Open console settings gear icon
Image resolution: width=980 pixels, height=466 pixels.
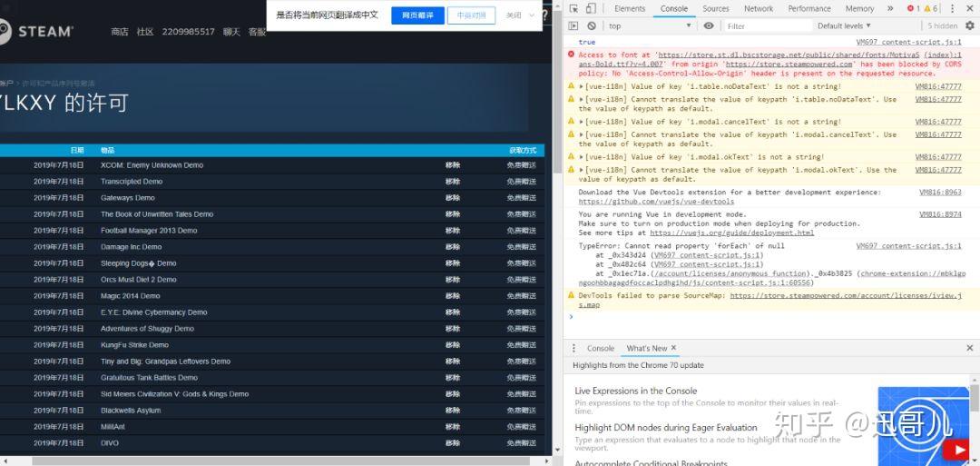coord(969,25)
